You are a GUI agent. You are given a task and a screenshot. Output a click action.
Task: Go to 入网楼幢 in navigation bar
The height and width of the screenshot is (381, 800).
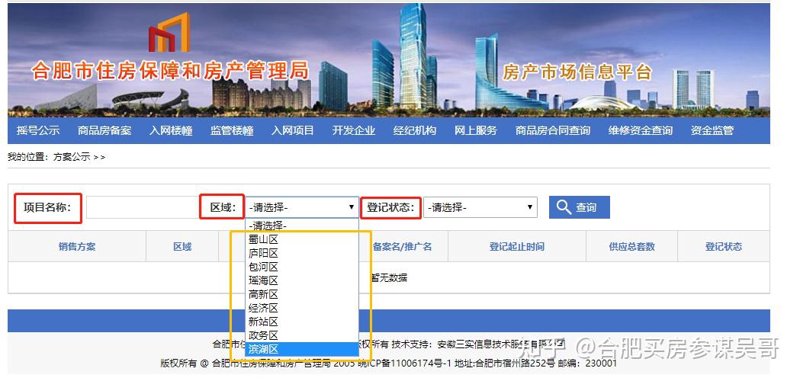171,131
